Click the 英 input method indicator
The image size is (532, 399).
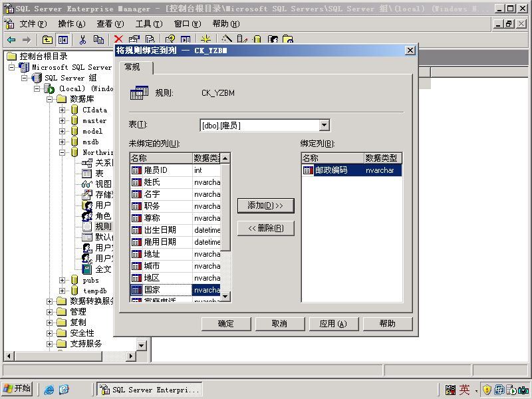(464, 390)
